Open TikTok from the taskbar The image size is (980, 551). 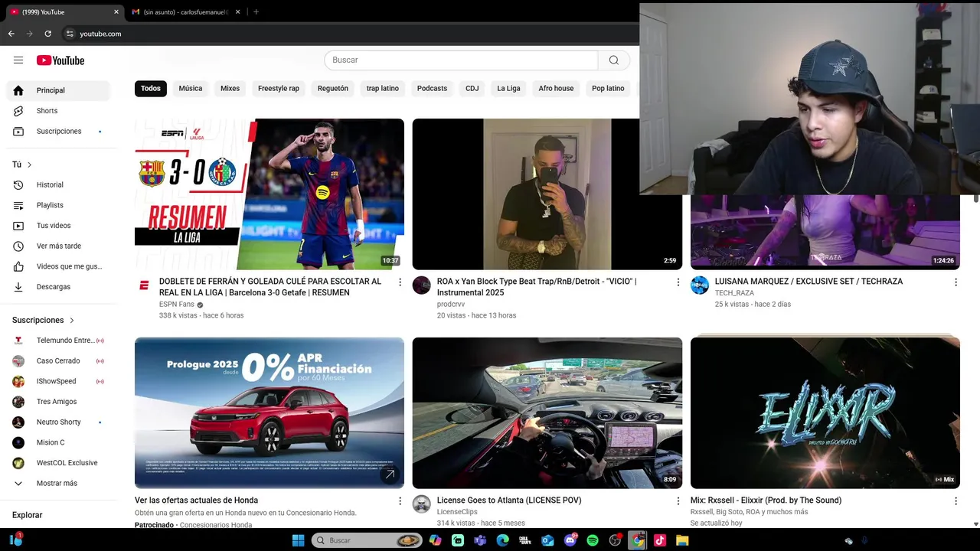tap(659, 540)
